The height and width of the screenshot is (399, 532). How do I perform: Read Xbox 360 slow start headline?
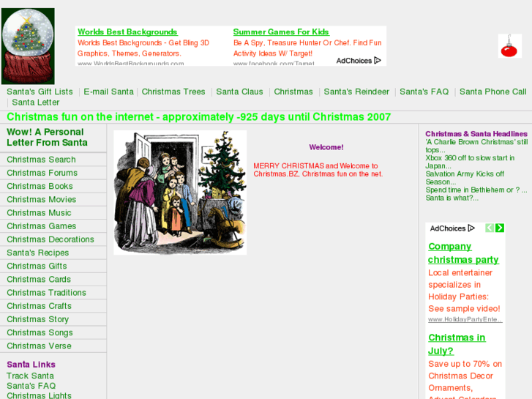(470, 162)
